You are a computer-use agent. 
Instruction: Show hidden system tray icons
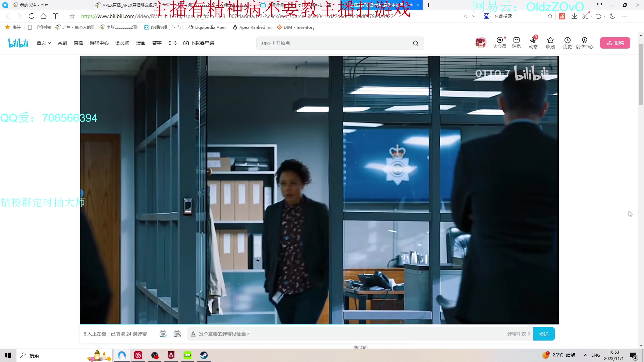pyautogui.click(x=586, y=355)
